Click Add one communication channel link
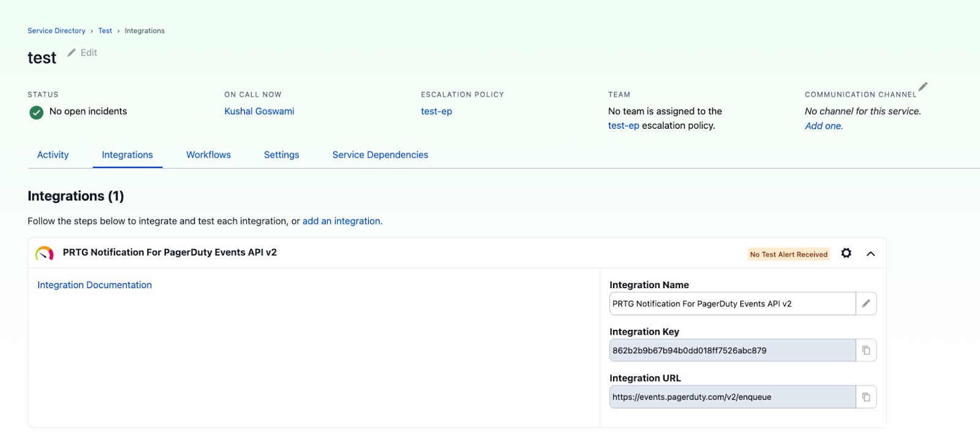This screenshot has width=980, height=439. [x=824, y=126]
